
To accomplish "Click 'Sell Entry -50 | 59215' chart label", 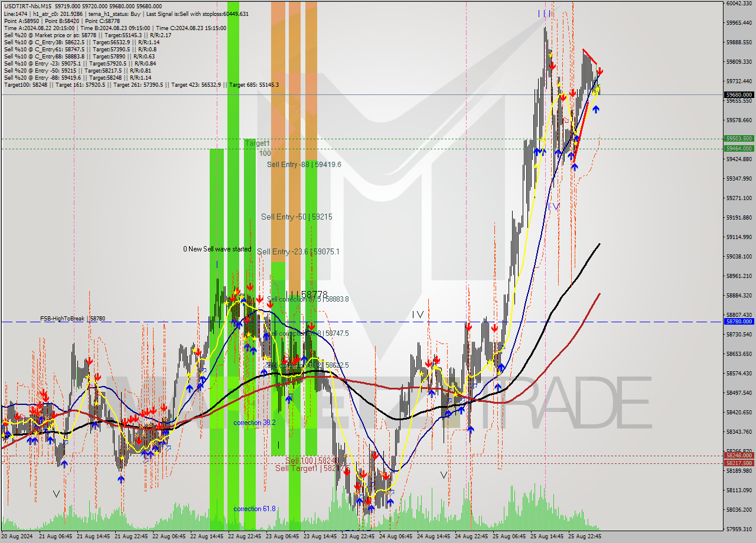I will coord(296,217).
